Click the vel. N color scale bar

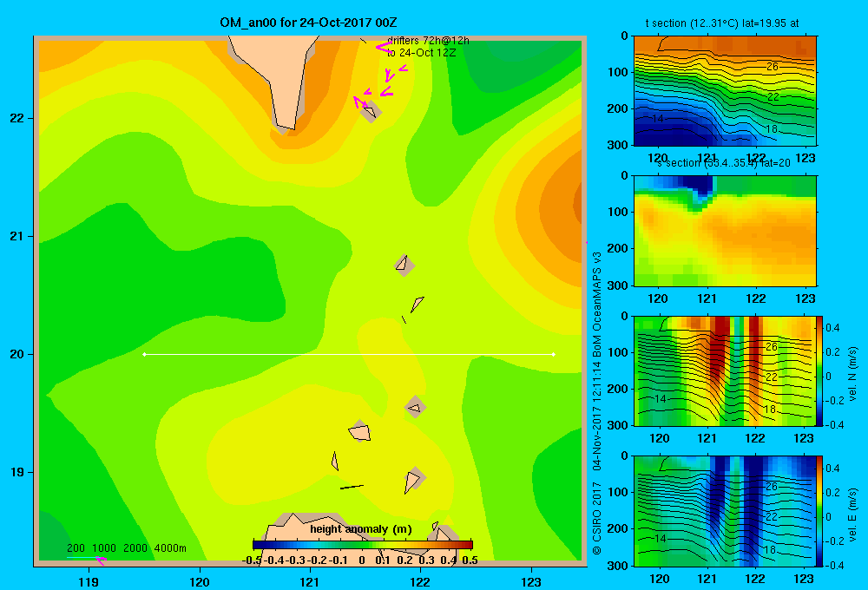click(x=819, y=370)
